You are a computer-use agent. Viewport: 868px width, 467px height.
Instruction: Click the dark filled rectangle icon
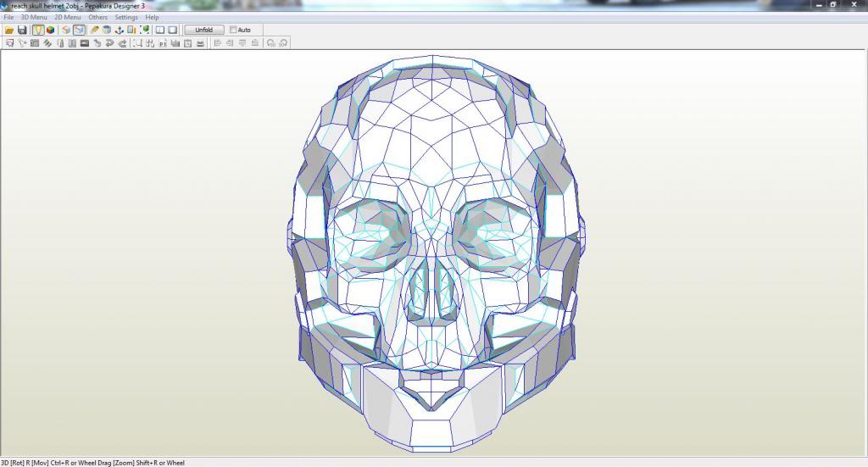(x=85, y=43)
